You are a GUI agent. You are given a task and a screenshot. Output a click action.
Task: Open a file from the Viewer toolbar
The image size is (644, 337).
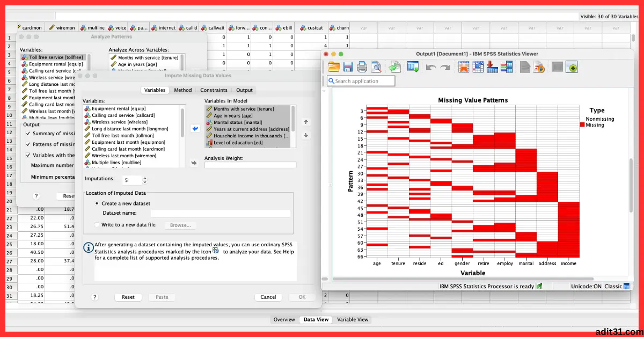click(x=334, y=67)
